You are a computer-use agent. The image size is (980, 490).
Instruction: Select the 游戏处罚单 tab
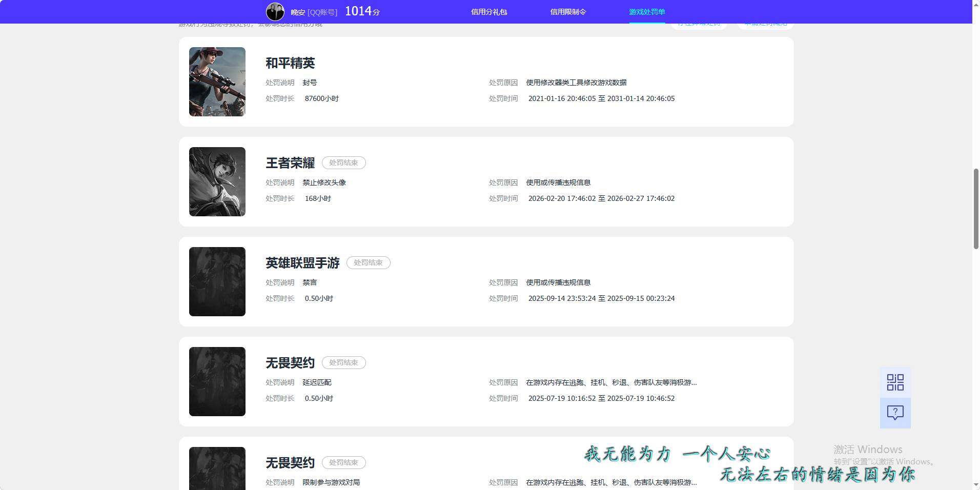click(x=647, y=12)
